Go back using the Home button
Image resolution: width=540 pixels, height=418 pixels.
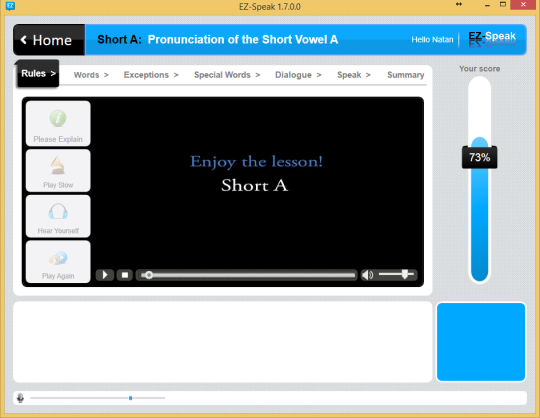[x=49, y=40]
